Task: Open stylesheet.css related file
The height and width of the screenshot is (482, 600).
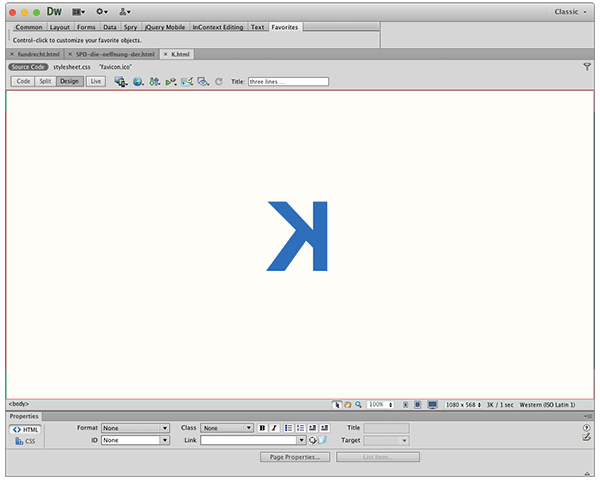Action: tap(72, 66)
